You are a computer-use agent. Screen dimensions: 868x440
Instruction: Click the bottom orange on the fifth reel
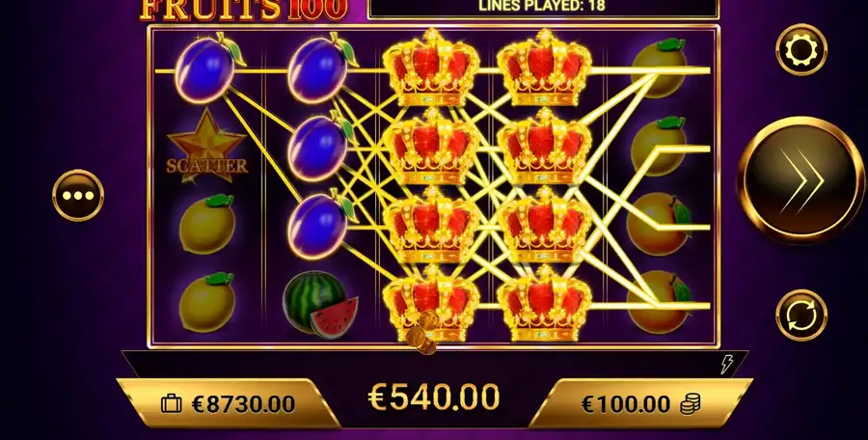(658, 302)
